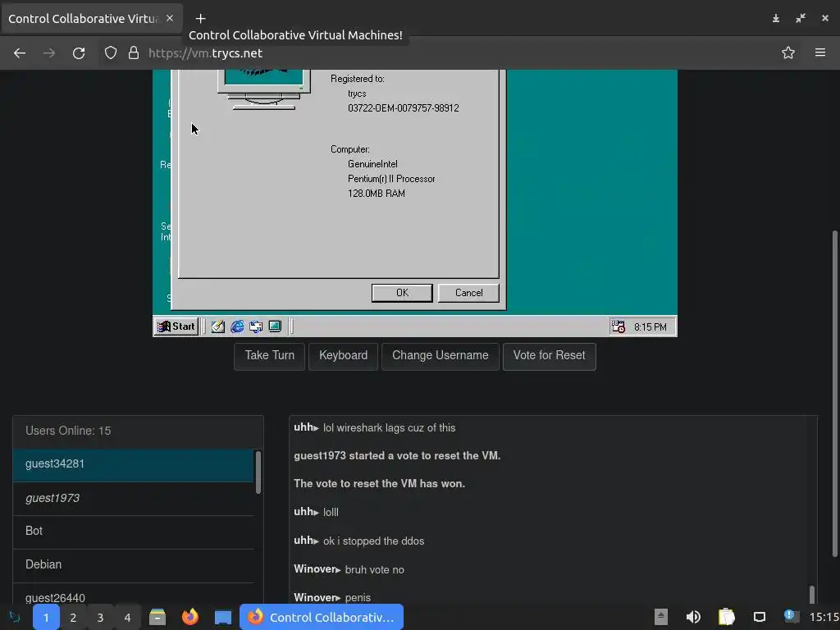840x630 pixels.
Task: Click removable media eject tray icon
Action: [x=661, y=617]
